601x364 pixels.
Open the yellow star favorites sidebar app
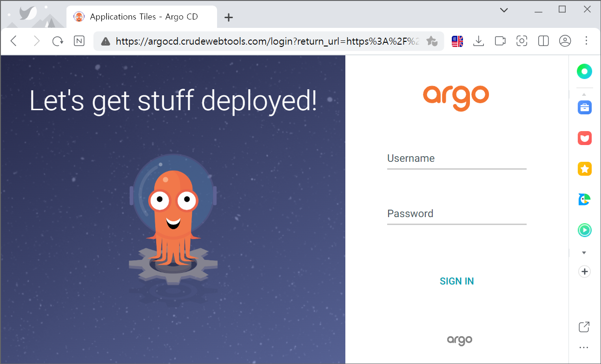(584, 169)
